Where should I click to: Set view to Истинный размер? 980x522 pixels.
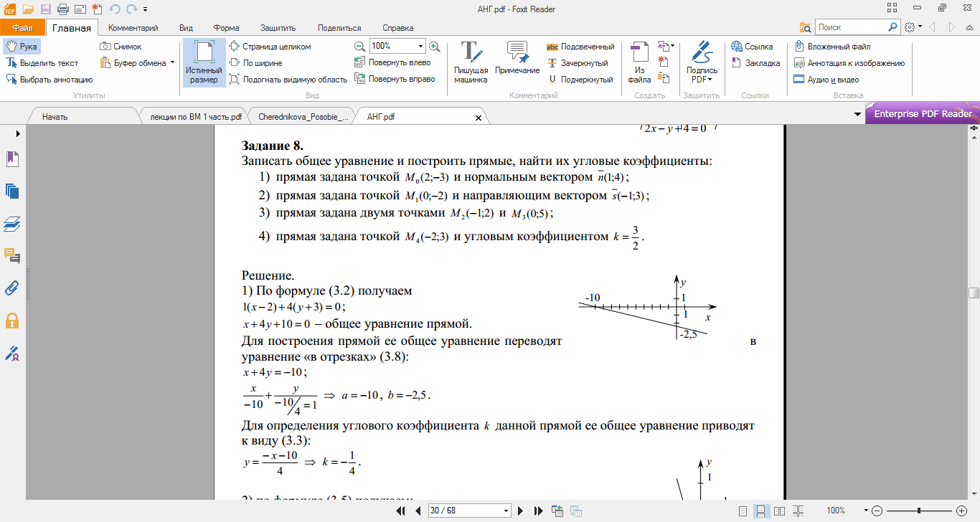coord(204,63)
